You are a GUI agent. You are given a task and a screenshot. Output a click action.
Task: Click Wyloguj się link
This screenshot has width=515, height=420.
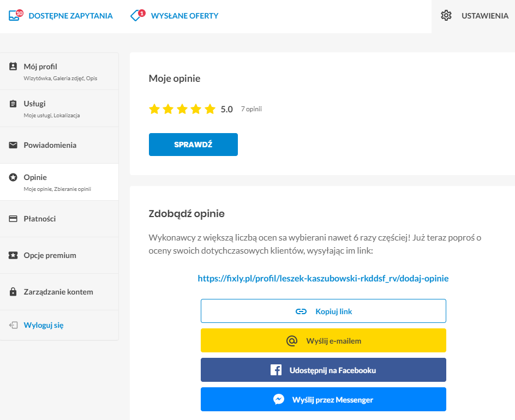(44, 325)
